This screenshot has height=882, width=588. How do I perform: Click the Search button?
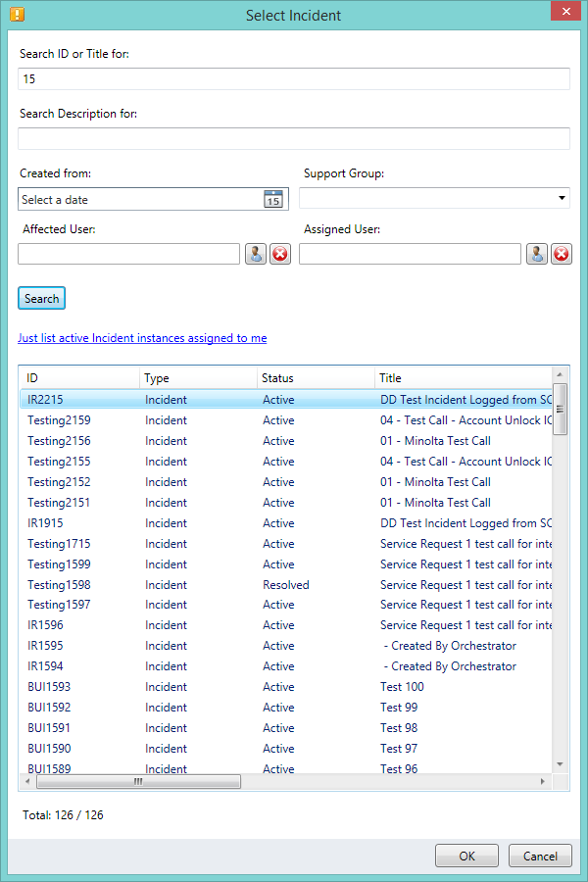[x=41, y=298]
